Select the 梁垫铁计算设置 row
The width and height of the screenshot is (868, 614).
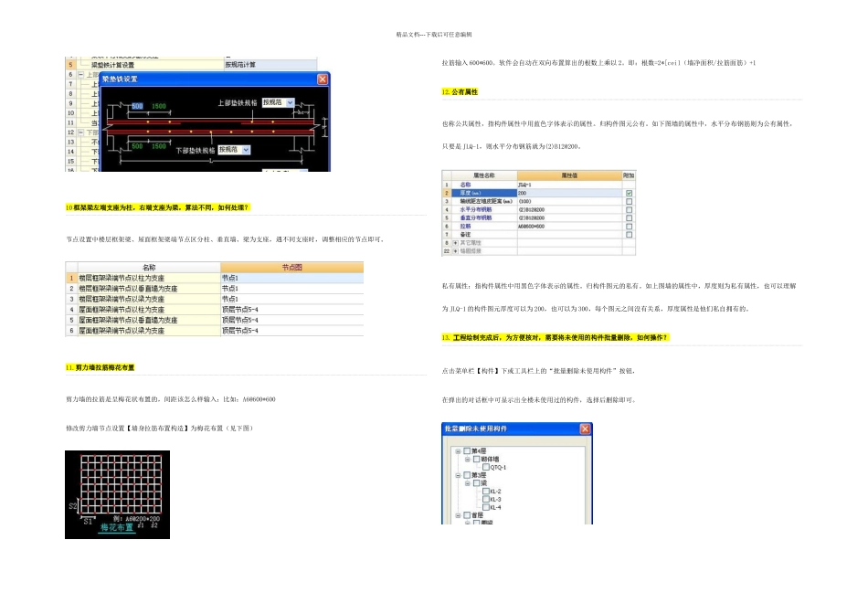[x=191, y=65]
